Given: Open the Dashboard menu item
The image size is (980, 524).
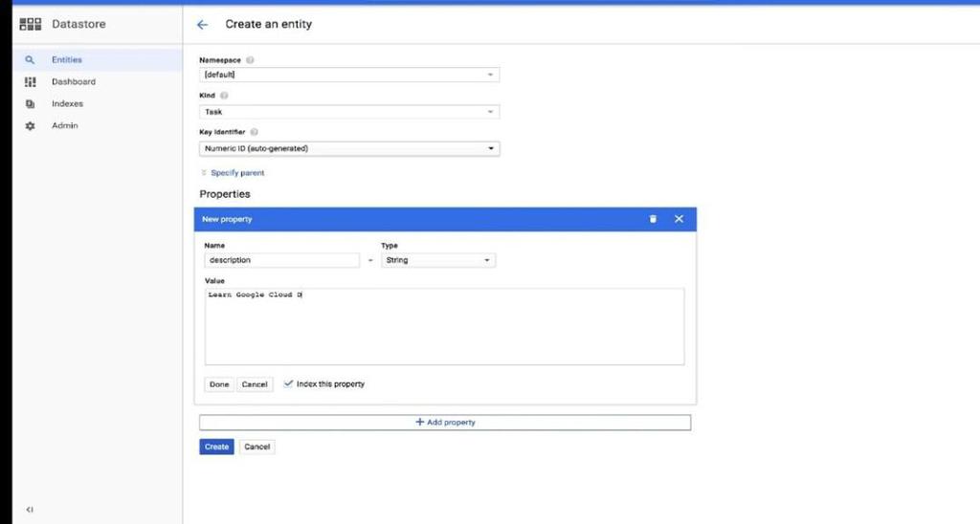Looking at the screenshot, I should coord(74,82).
